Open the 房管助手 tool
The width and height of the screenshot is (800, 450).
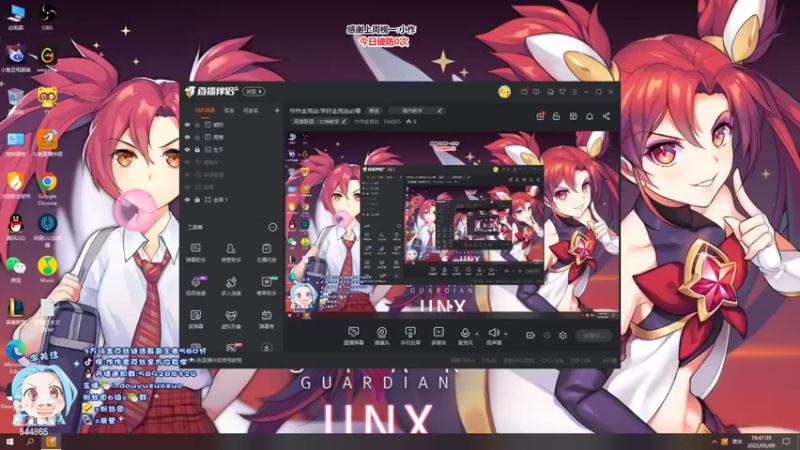point(231,252)
